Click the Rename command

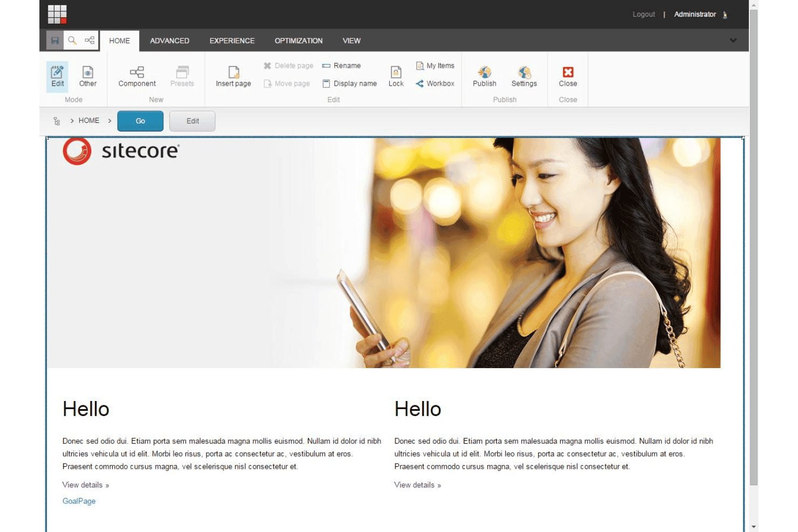click(x=341, y=66)
